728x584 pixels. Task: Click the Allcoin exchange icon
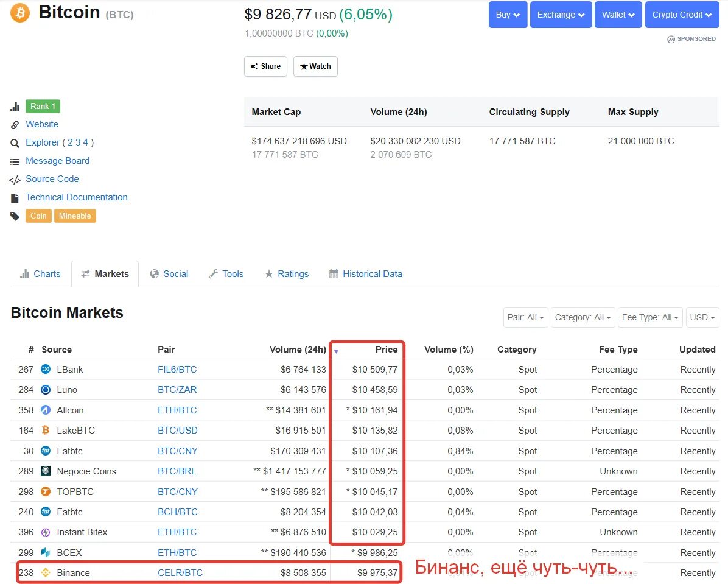coord(46,410)
